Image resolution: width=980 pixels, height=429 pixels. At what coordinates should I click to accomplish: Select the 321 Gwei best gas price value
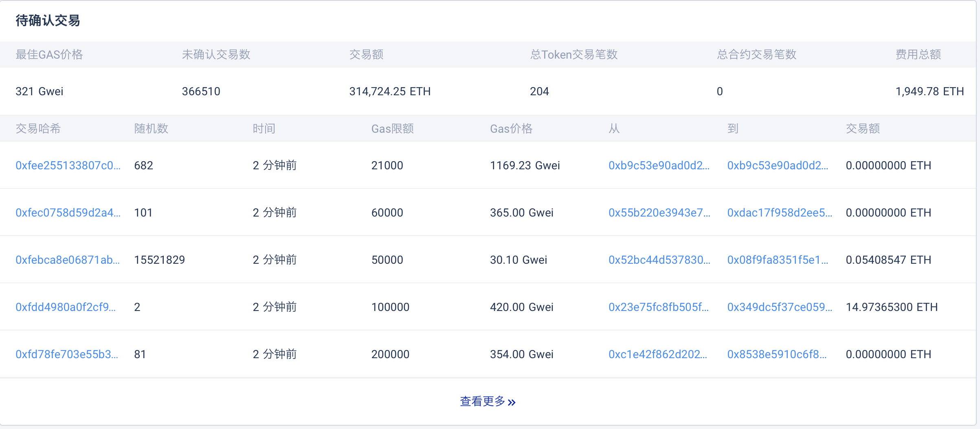(x=40, y=91)
